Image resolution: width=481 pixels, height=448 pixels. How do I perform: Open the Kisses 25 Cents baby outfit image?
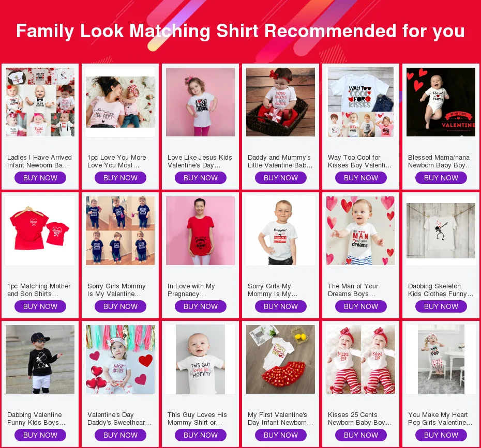click(x=361, y=360)
